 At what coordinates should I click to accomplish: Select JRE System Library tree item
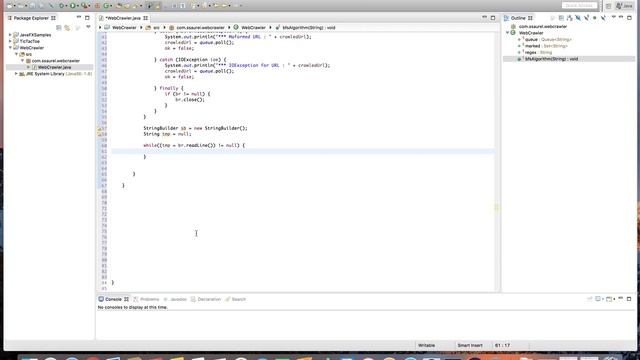(x=55, y=74)
